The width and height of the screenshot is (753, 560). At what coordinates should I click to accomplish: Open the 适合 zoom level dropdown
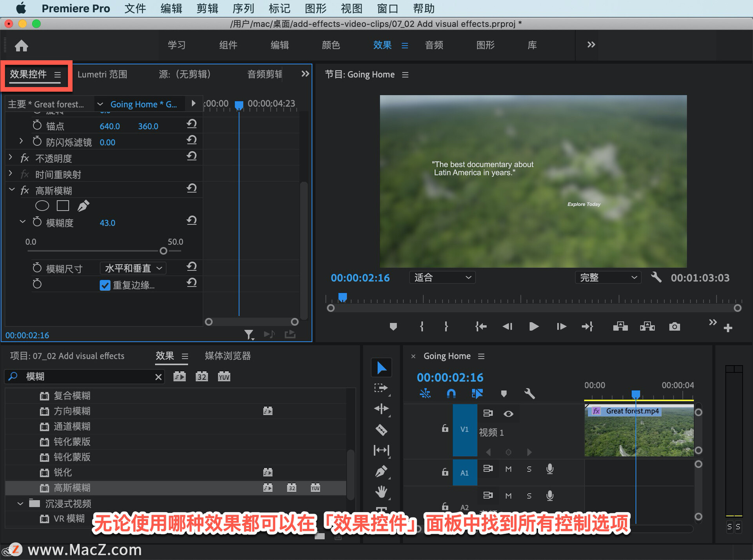click(442, 278)
